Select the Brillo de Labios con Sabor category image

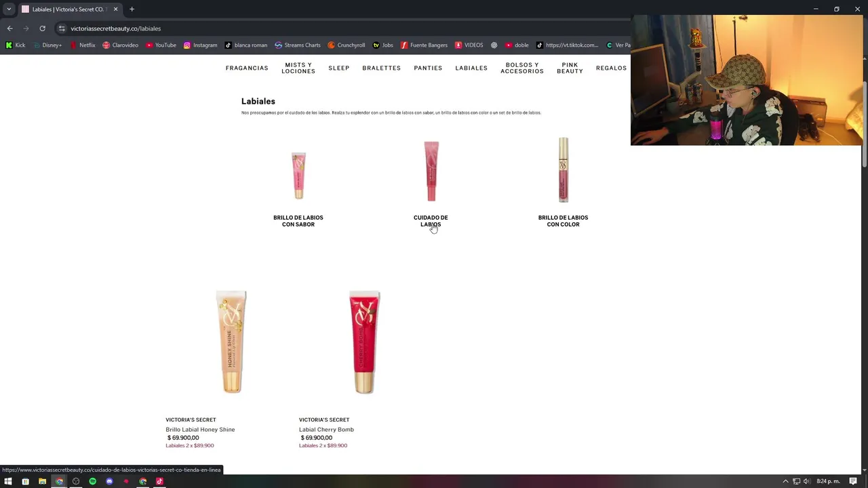[x=298, y=175]
